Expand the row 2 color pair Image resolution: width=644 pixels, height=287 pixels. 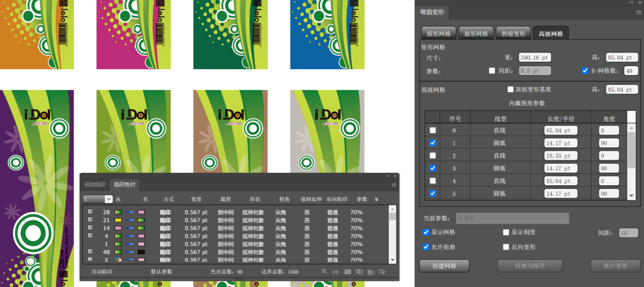point(90,259)
